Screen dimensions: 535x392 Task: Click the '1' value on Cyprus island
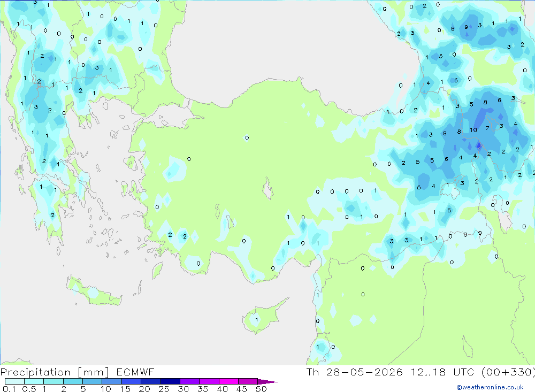257,320
